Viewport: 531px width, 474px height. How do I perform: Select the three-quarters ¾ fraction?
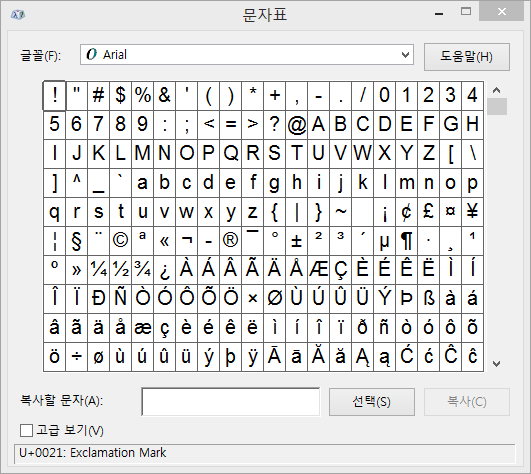[143, 270]
